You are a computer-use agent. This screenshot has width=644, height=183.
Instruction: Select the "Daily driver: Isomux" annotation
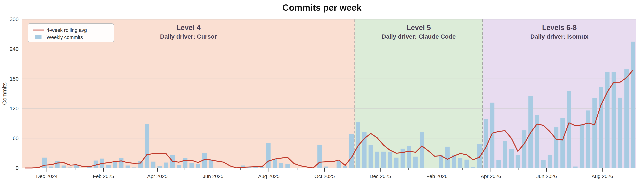tap(559, 37)
